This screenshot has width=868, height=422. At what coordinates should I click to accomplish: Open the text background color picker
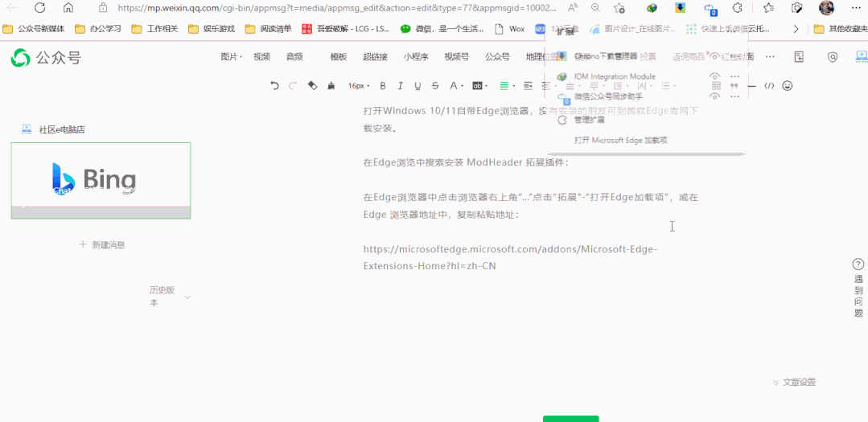click(x=477, y=86)
